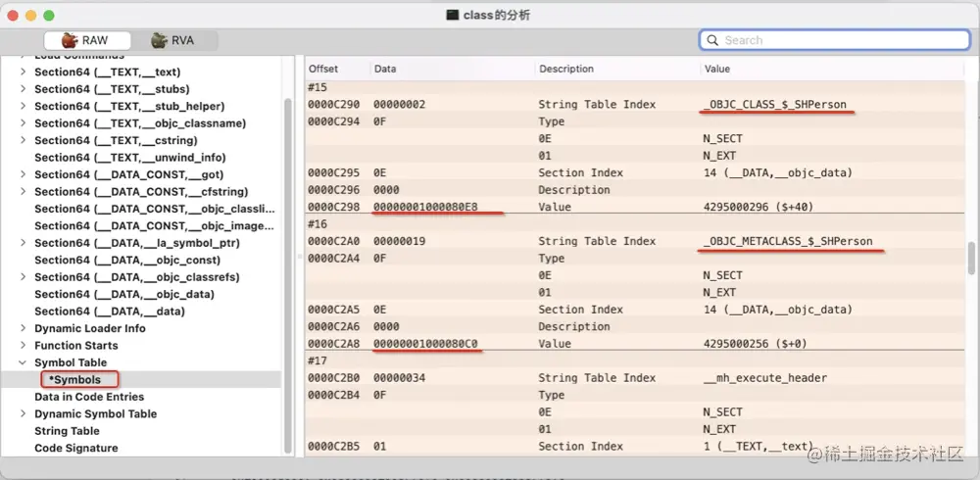The width and height of the screenshot is (980, 480).
Task: Click the magnifier icon in the search box
Action: click(x=711, y=40)
